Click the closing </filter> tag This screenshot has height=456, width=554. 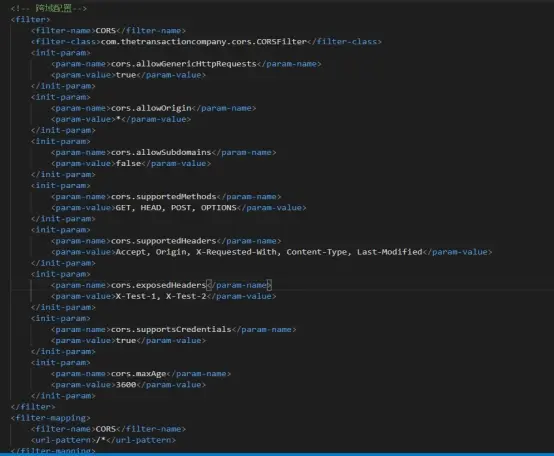coord(33,407)
